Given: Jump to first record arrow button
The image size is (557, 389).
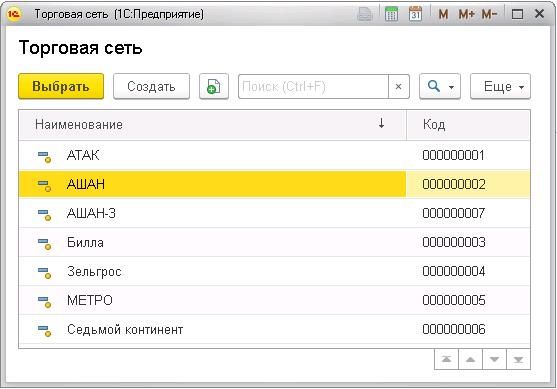Looking at the screenshot, I should pos(446,359).
